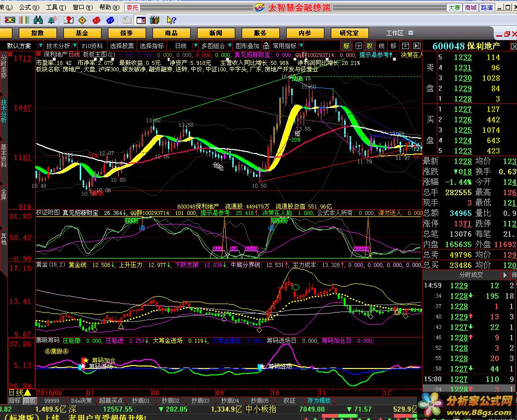The height and width of the screenshot is (420, 517).
Task: Click the crosshair grid icon in chart toolbar
Action: click(x=359, y=46)
